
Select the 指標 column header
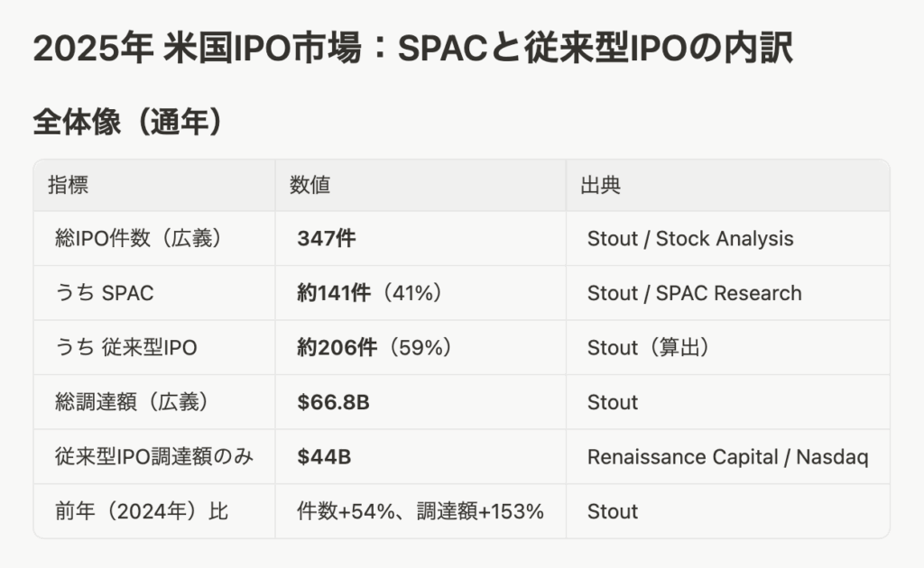pos(69,186)
